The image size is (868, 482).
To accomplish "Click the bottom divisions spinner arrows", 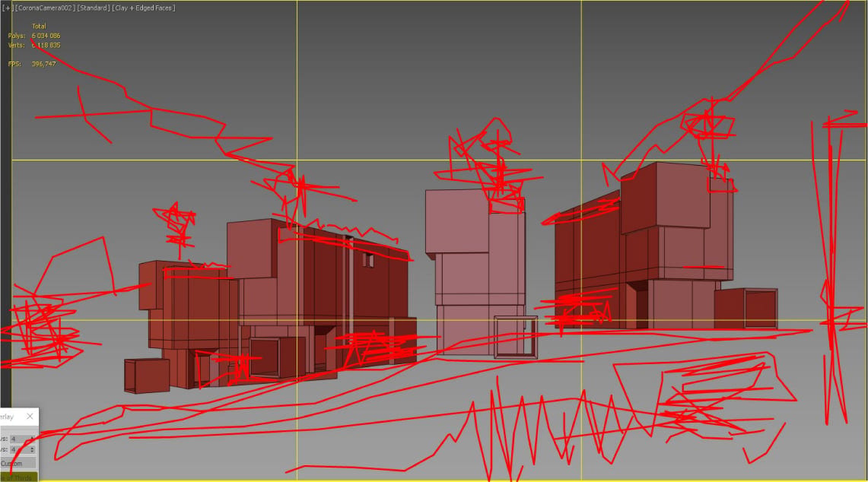I will (x=32, y=449).
